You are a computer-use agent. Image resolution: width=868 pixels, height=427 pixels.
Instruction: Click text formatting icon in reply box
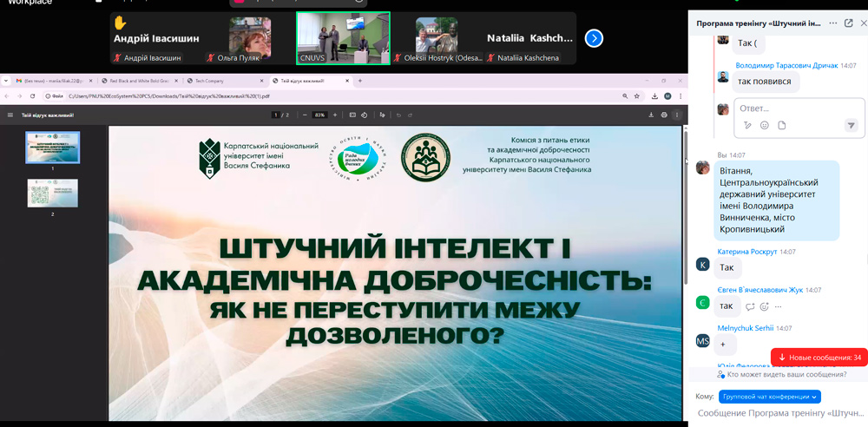pyautogui.click(x=746, y=125)
